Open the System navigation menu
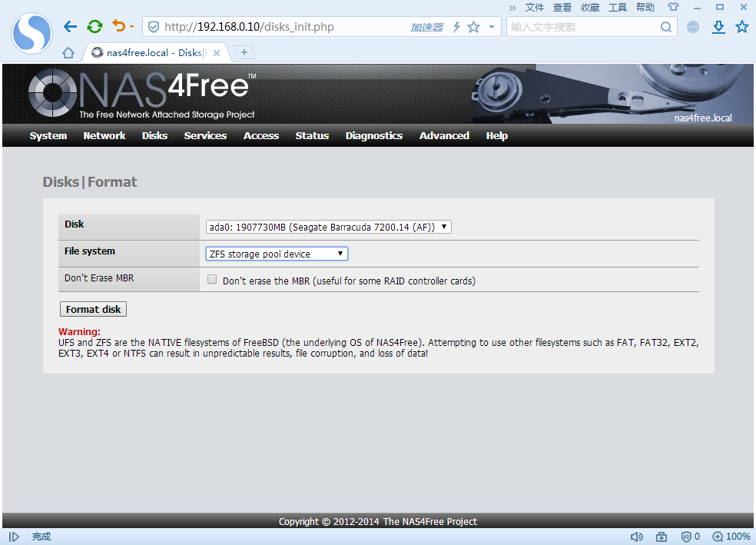Image resolution: width=756 pixels, height=545 pixels. pos(48,135)
